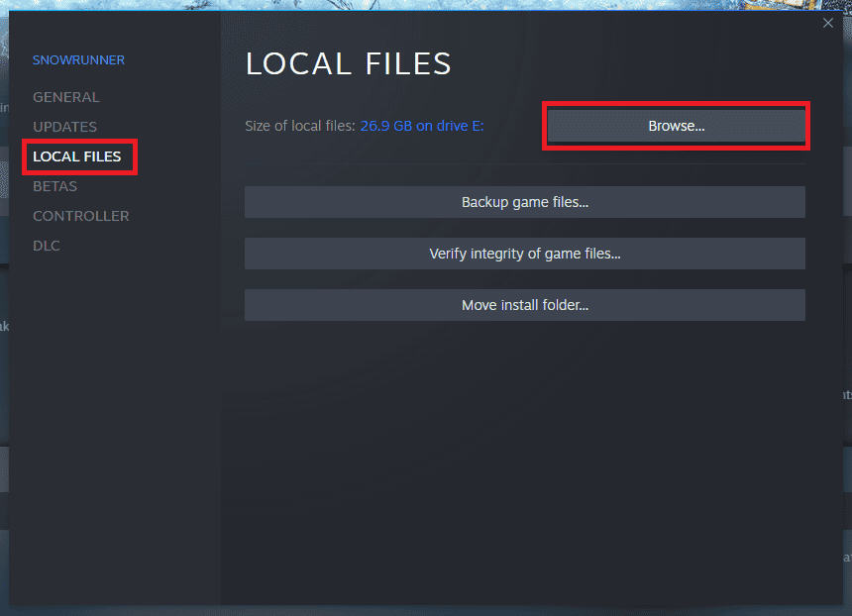The width and height of the screenshot is (852, 616).
Task: Click the LOCAL FILES page heading
Action: (349, 63)
